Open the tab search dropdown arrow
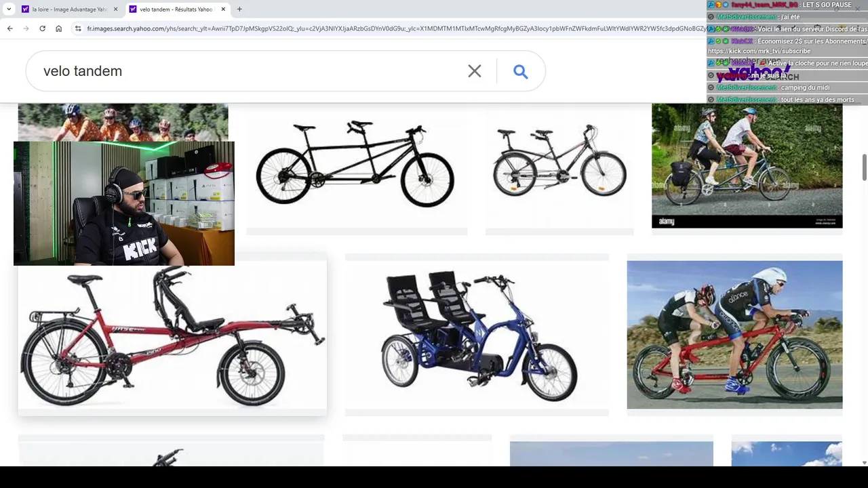Screen dimensions: 868x488 [9, 9]
